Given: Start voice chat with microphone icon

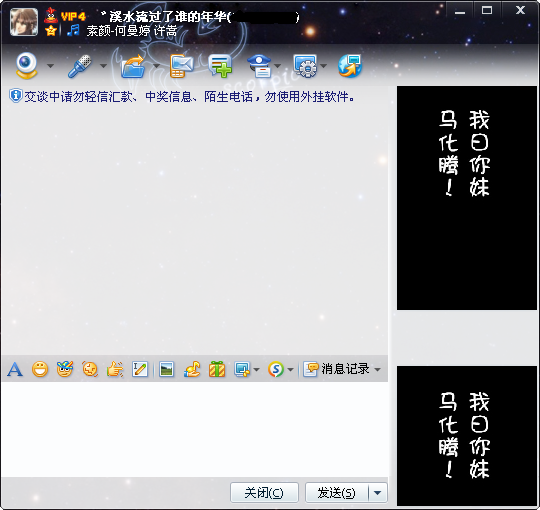Looking at the screenshot, I should click(80, 66).
